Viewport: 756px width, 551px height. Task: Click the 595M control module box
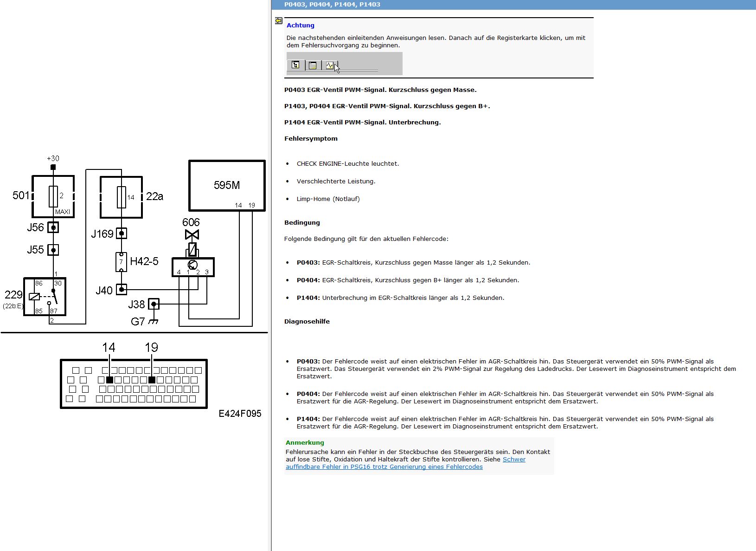coord(227,186)
